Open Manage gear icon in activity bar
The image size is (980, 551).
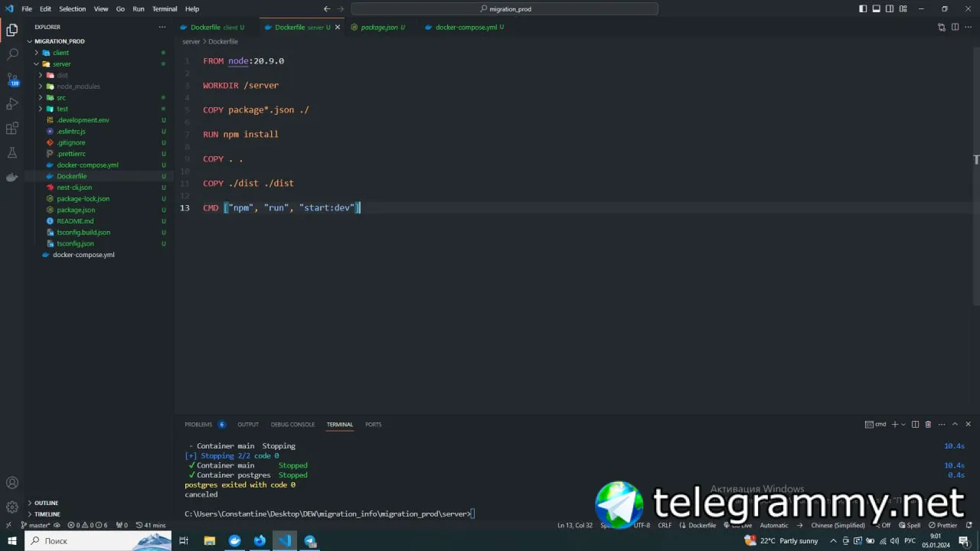coord(12,507)
